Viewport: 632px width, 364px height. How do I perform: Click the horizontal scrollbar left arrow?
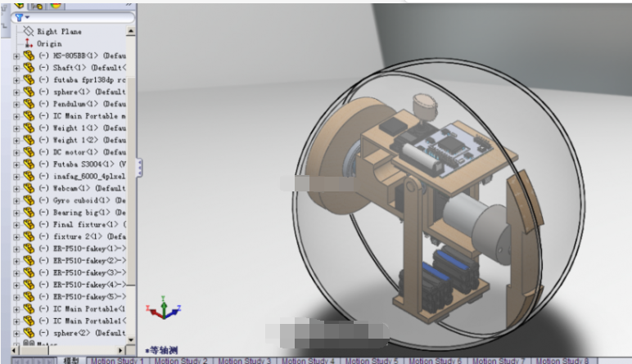pos(16,350)
